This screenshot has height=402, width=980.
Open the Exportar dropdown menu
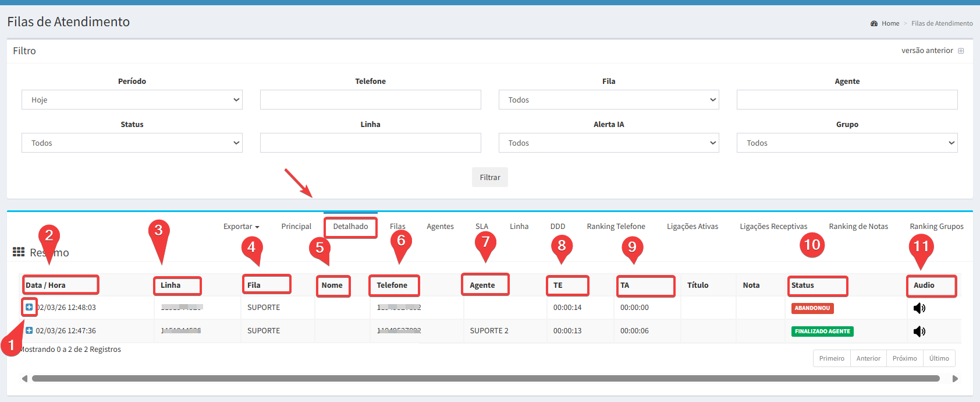point(241,227)
